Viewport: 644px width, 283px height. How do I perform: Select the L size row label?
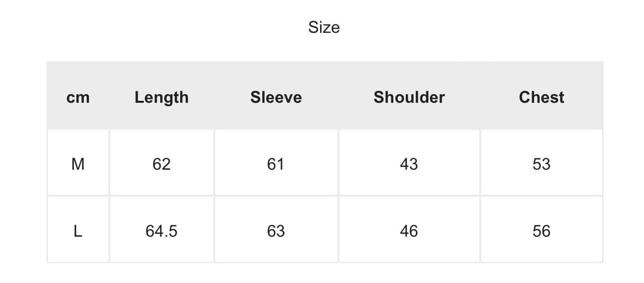(78, 231)
